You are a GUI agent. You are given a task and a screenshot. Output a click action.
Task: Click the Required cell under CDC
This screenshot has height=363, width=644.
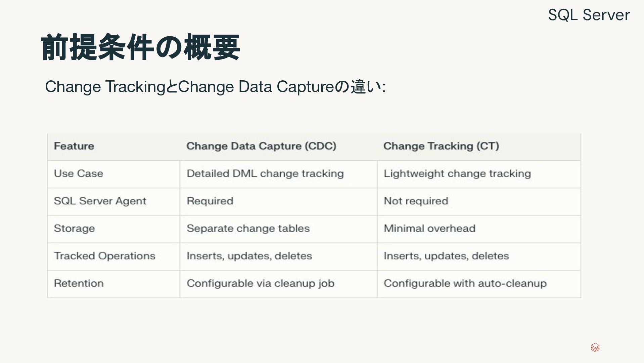pos(210,201)
